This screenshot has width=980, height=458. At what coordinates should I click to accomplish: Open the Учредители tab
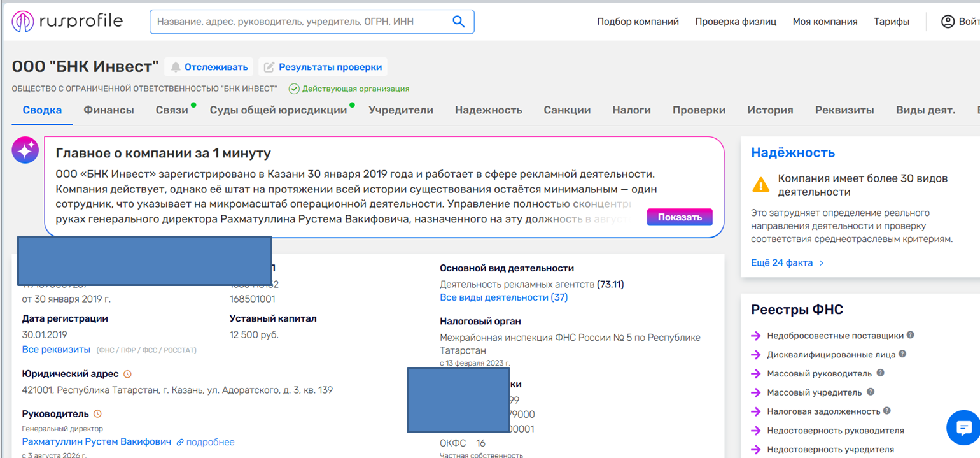(401, 110)
